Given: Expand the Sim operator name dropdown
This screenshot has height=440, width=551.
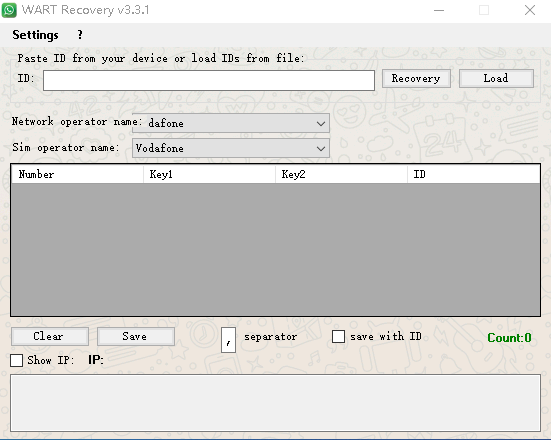Looking at the screenshot, I should tap(231, 148).
